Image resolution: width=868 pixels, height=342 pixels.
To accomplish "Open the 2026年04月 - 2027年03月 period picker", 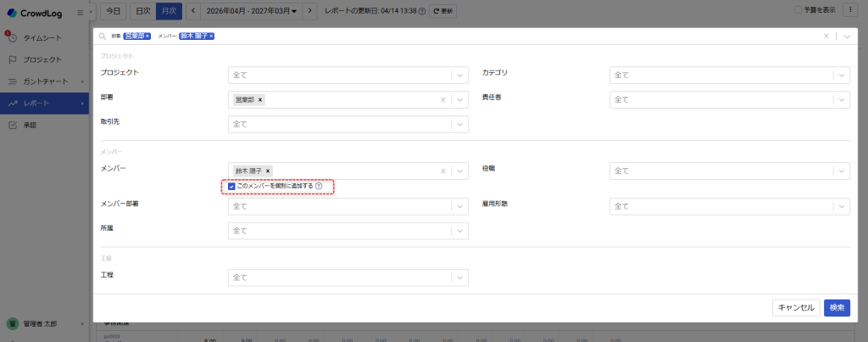I will point(253,11).
